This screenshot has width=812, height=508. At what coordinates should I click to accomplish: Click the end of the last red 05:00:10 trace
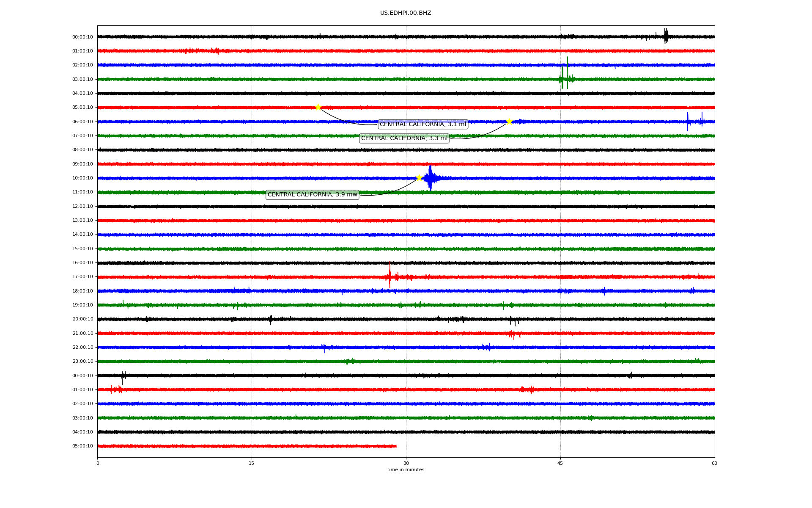395,446
